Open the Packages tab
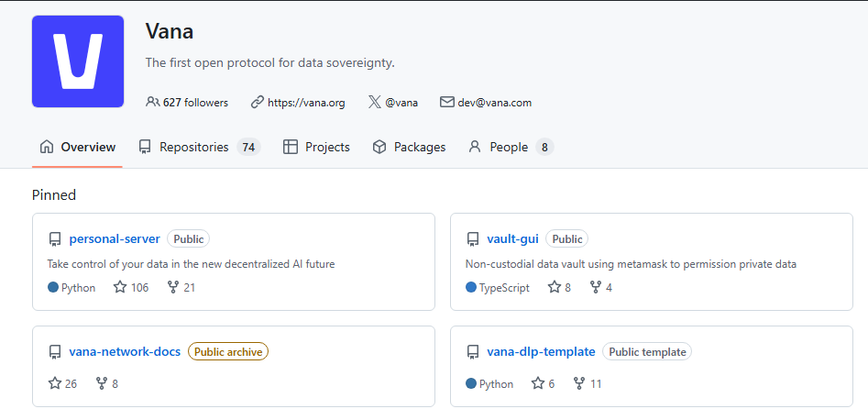The height and width of the screenshot is (420, 868). pyautogui.click(x=409, y=147)
